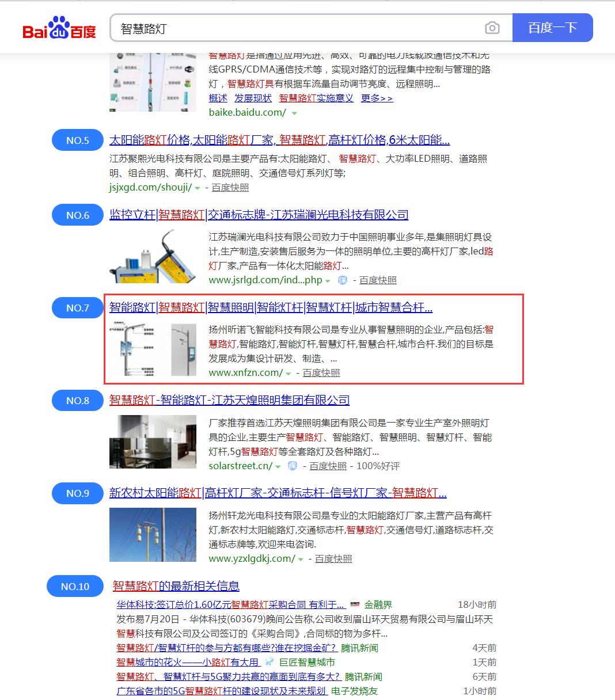Click the NO.5 rank badge
This screenshot has height=700, width=615.
pyautogui.click(x=78, y=140)
